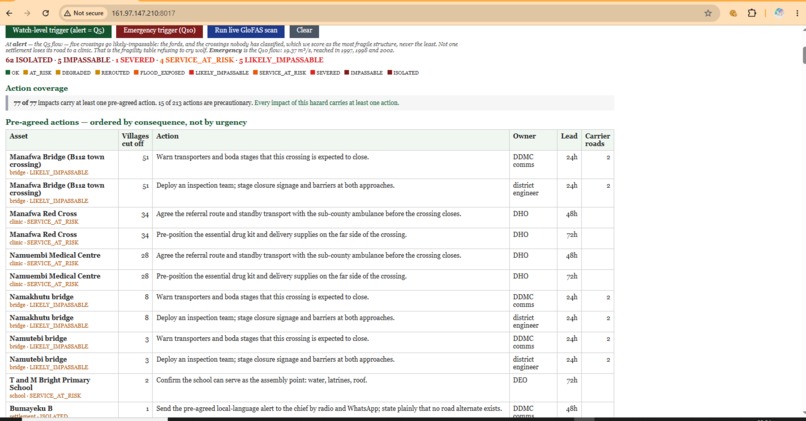This screenshot has height=421, width=806.
Task: Open the cookie extension icon
Action: (733, 13)
